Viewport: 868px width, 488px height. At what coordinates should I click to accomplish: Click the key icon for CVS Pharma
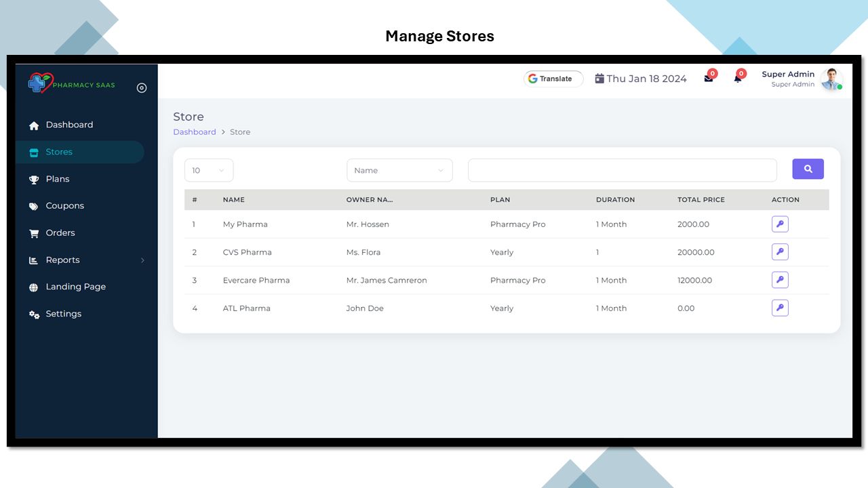(780, 252)
